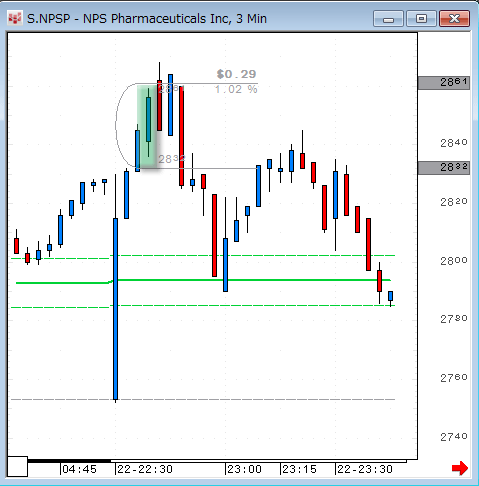Click the 2861 price marker on axis
Viewport: 479px width, 486px height.
[444, 83]
